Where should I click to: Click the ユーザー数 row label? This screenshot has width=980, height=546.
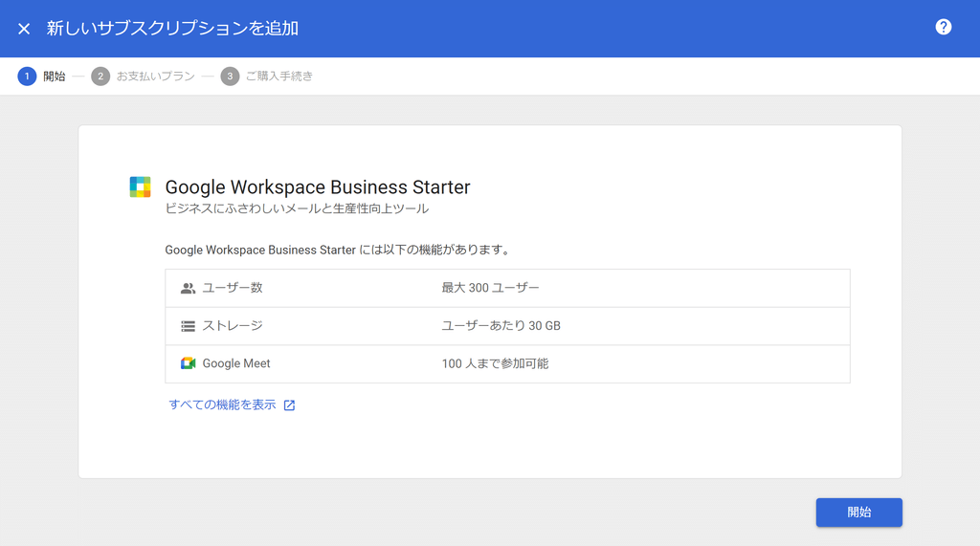click(233, 288)
